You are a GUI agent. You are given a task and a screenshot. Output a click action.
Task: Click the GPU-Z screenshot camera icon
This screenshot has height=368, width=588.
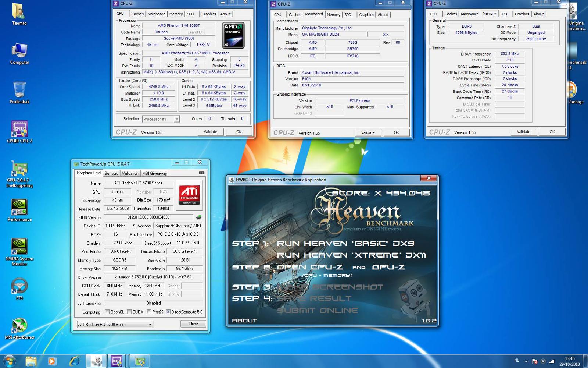[201, 173]
